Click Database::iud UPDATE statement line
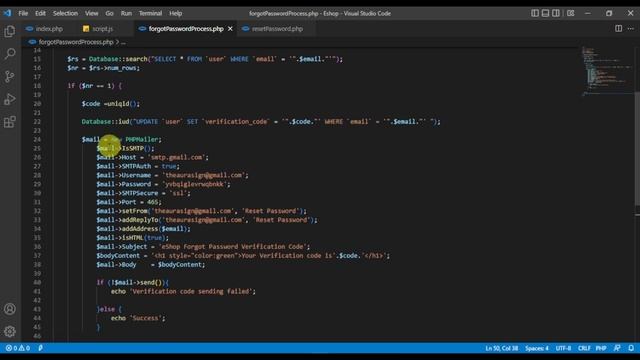 (x=261, y=122)
